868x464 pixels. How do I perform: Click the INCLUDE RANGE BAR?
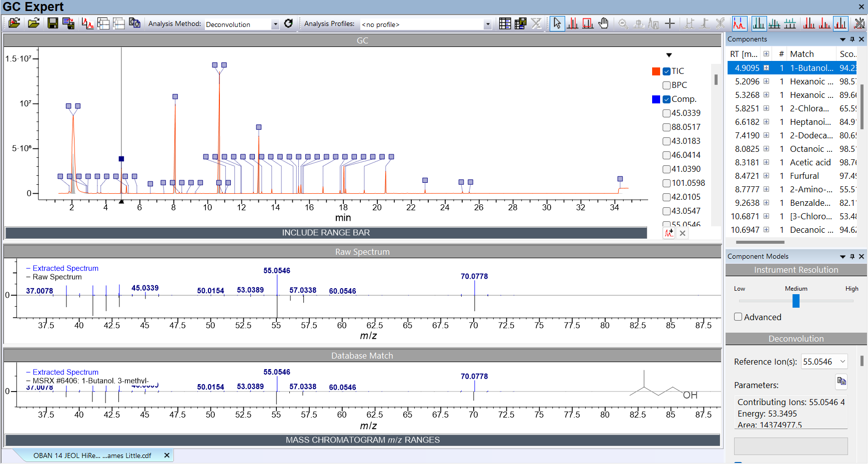click(x=326, y=233)
